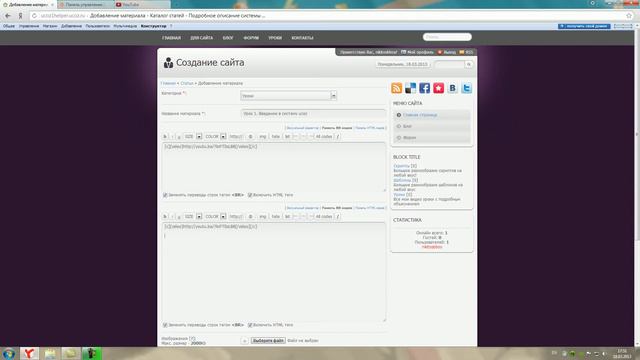Switch first editor to 'Панель HTML кодов'

(370, 128)
